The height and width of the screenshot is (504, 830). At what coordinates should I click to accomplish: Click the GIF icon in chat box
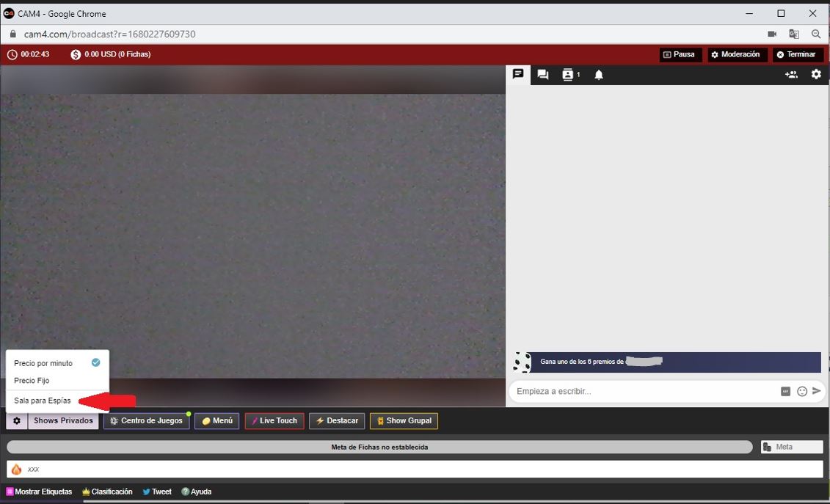click(x=785, y=392)
